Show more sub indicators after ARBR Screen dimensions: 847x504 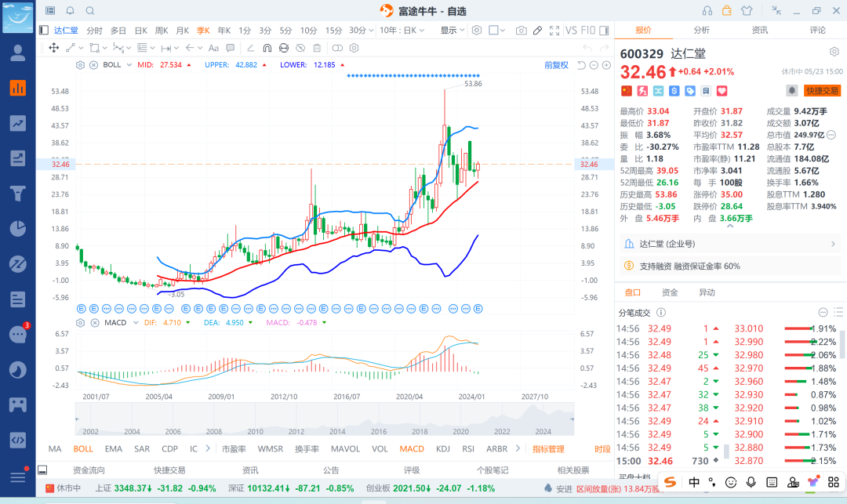tap(518, 448)
